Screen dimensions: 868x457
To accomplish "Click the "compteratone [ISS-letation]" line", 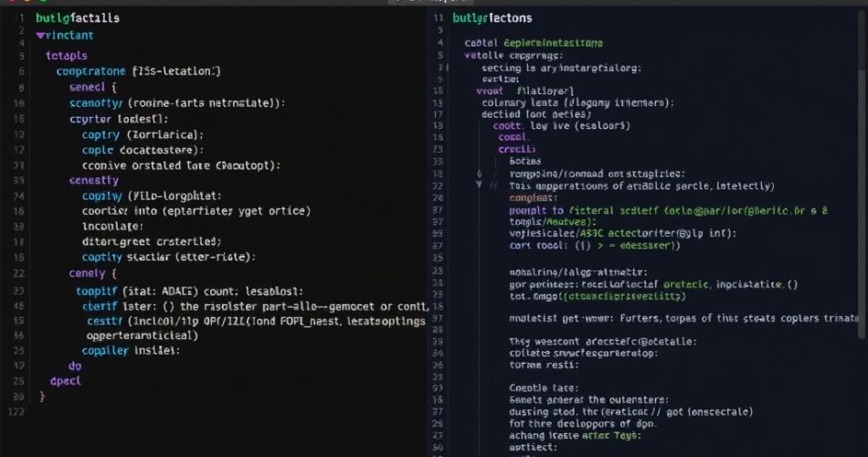I will click(x=138, y=71).
